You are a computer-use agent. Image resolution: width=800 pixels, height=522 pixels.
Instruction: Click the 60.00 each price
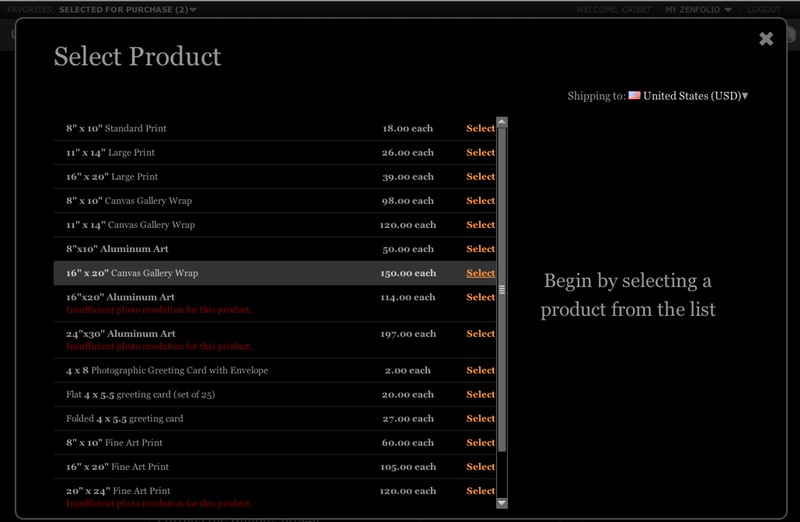(x=408, y=442)
